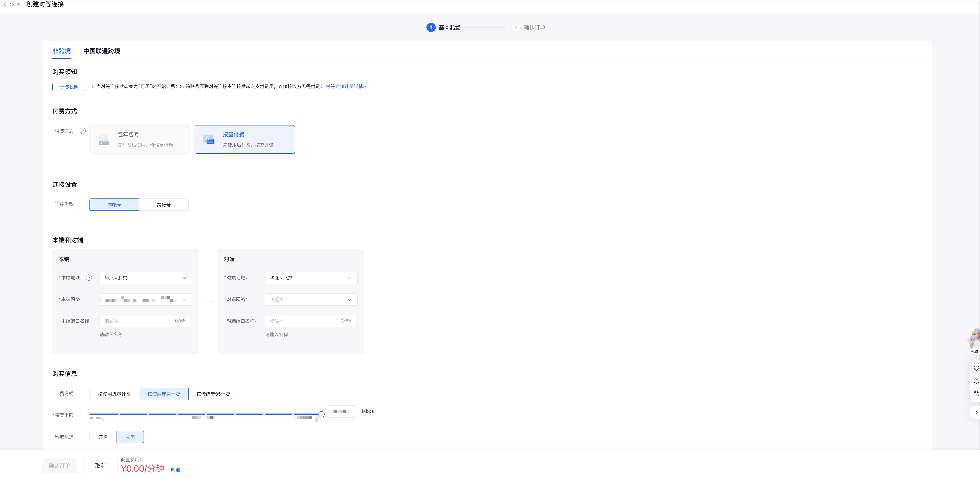Screen dimensions: 980x478
Task: Click step 2 确认订单 in the stepper
Action: 528,27
